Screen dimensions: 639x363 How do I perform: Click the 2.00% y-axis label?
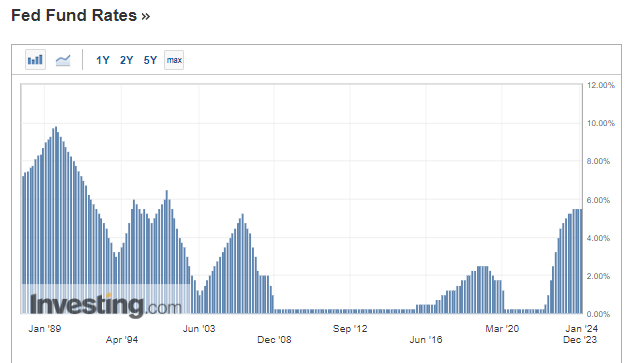click(x=598, y=276)
